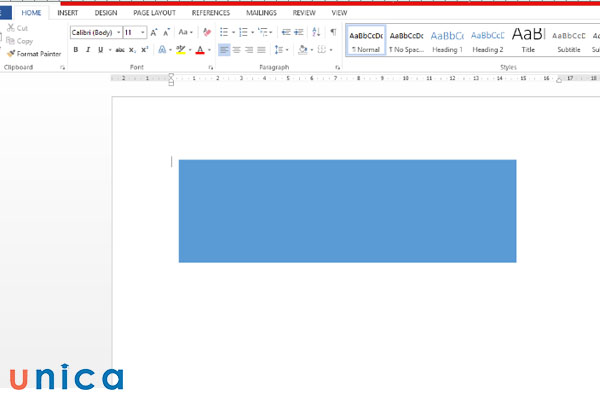The image size is (600, 400).
Task: Toggle Bold formatting
Action: tap(75, 49)
